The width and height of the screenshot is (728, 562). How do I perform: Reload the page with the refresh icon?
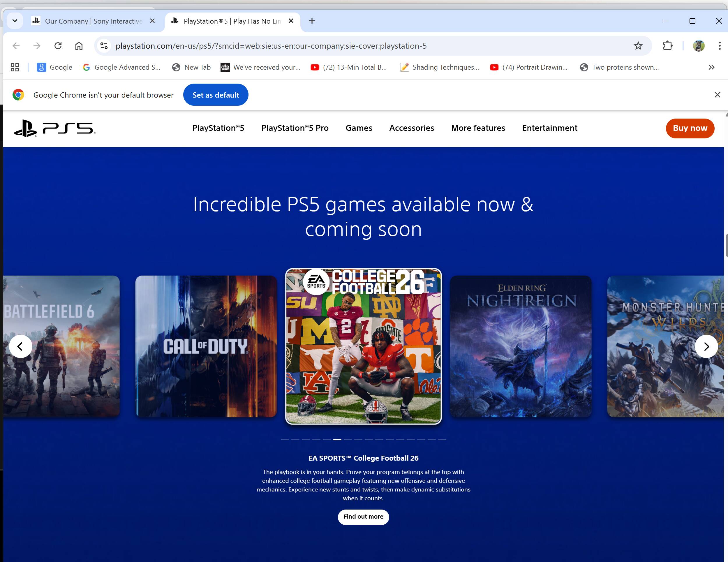tap(58, 46)
